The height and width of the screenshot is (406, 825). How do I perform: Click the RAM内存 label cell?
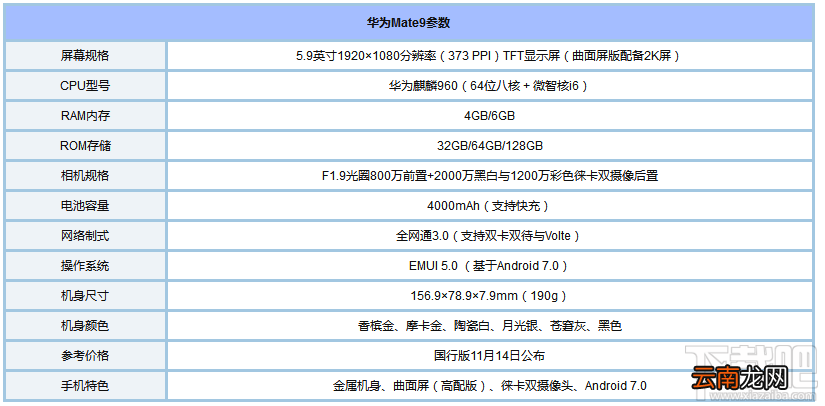(85, 116)
